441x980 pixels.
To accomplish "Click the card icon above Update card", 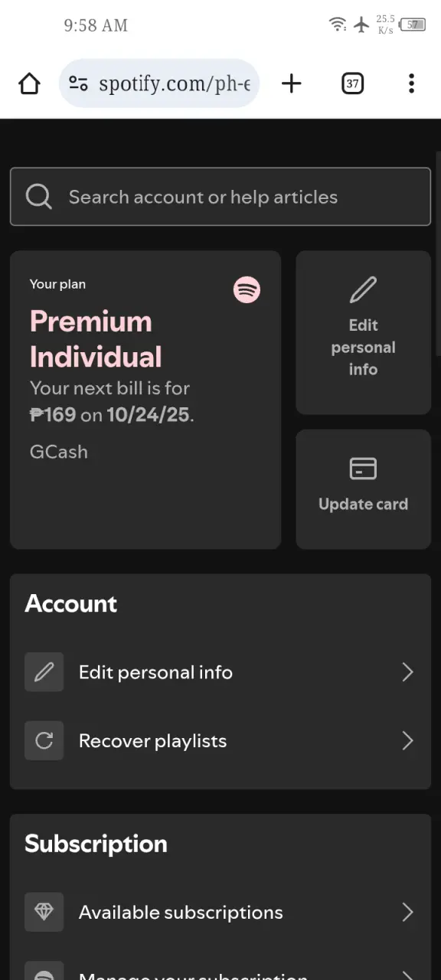I will [363, 468].
